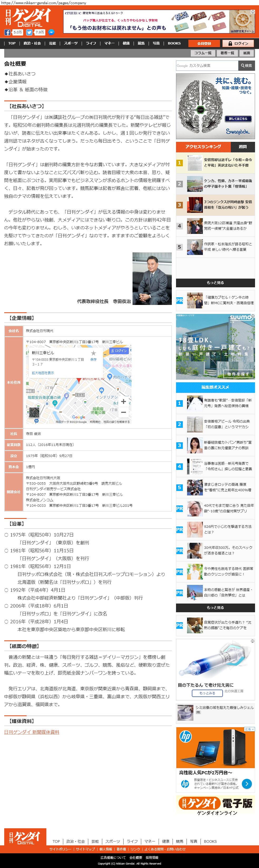Click もっとみる on the eye cream ad

click(x=207, y=693)
